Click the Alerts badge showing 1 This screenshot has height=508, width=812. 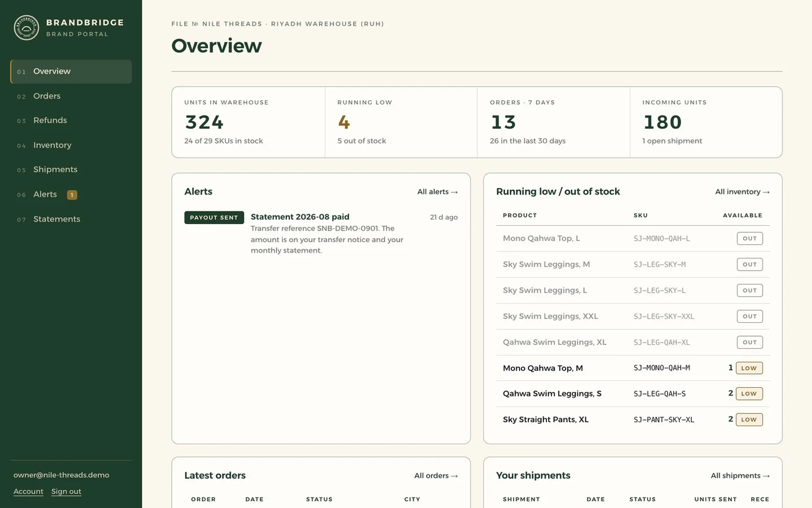click(x=72, y=195)
